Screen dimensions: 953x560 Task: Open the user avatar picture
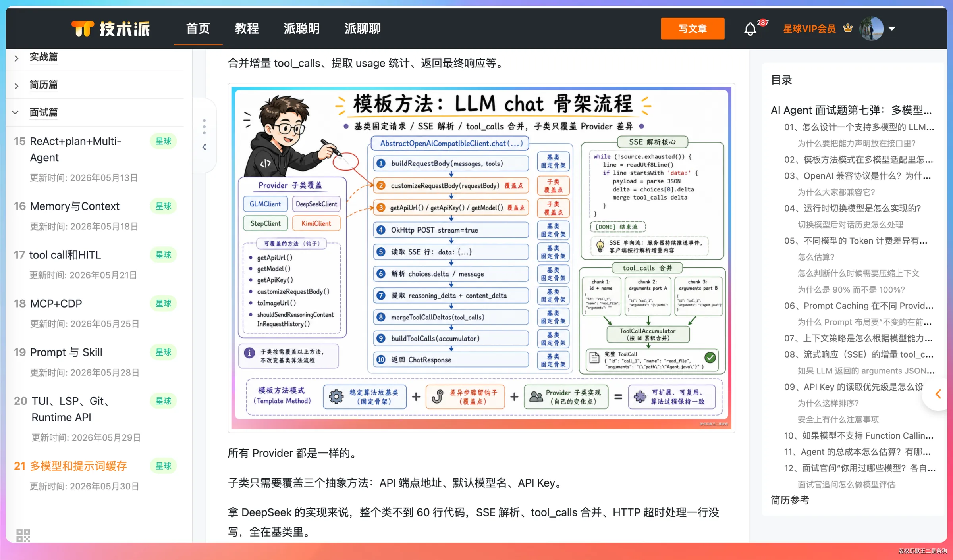[871, 29]
